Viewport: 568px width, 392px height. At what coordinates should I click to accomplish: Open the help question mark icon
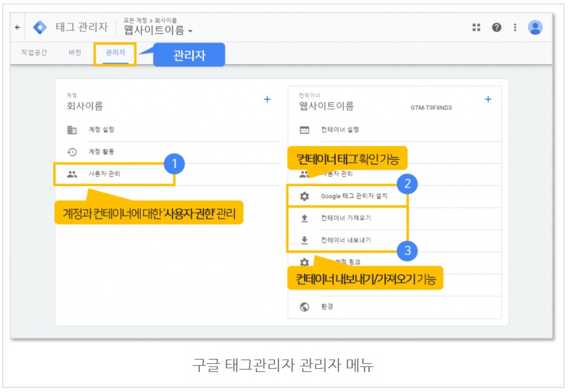(497, 27)
